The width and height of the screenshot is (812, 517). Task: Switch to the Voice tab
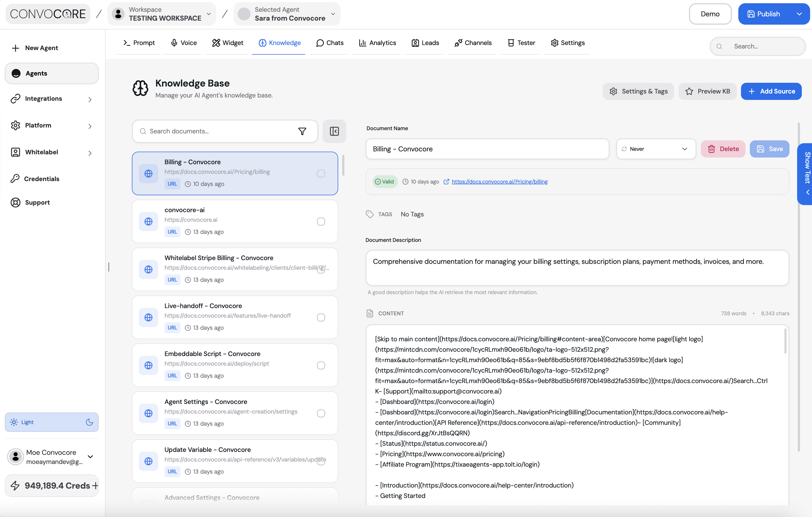(x=184, y=43)
